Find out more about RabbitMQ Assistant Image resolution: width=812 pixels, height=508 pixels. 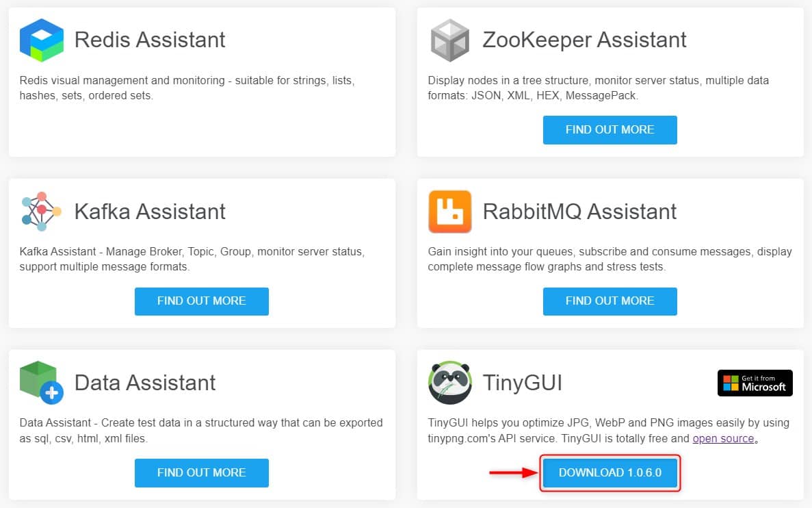coord(610,301)
